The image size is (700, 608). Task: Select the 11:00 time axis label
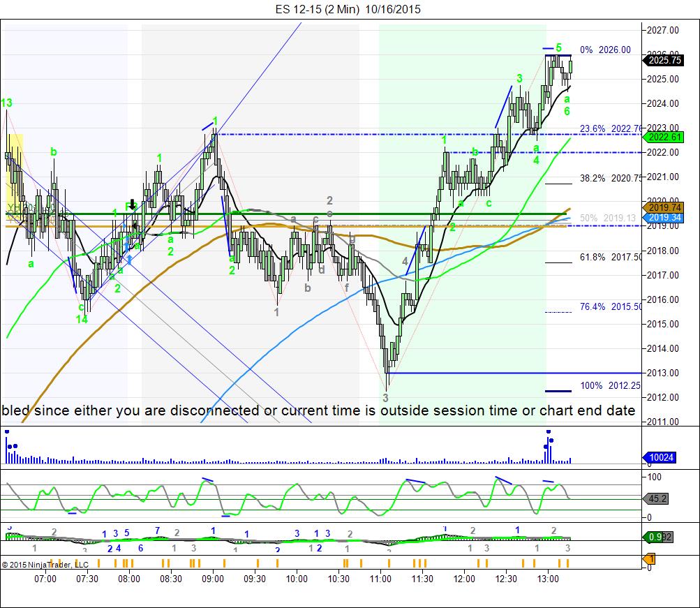click(x=380, y=579)
